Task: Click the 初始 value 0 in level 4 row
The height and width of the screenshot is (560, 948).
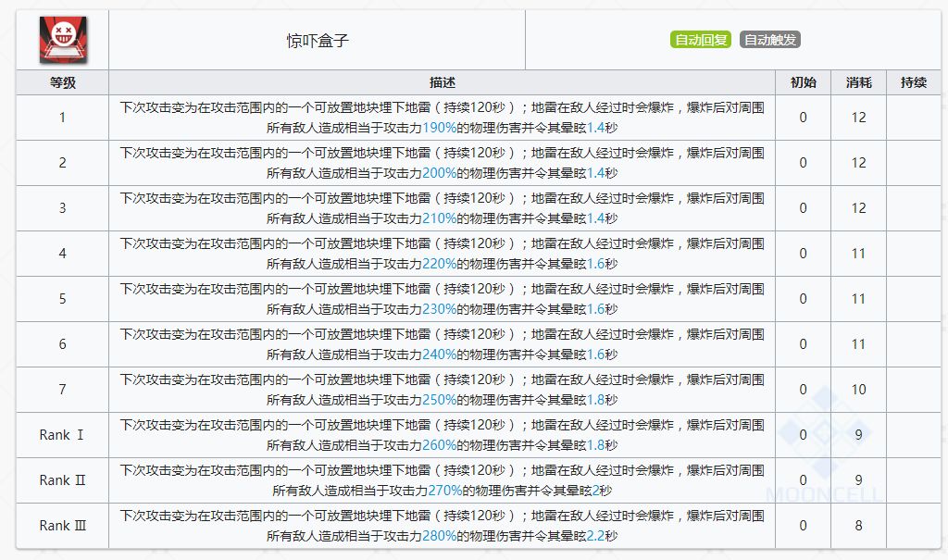Action: point(803,254)
